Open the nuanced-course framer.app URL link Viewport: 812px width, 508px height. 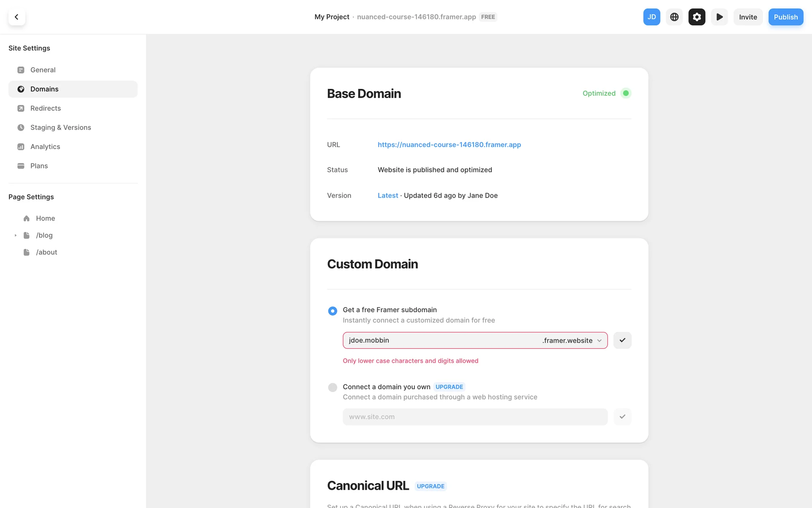pyautogui.click(x=449, y=145)
